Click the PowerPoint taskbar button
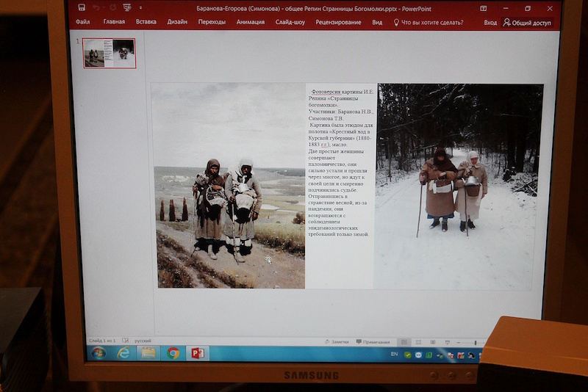Image resolution: width=588 pixels, height=392 pixels. coord(198,353)
